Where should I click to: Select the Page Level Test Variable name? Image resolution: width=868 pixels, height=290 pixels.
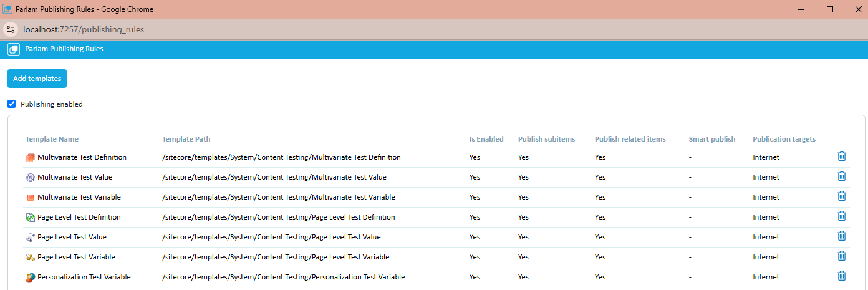76,257
